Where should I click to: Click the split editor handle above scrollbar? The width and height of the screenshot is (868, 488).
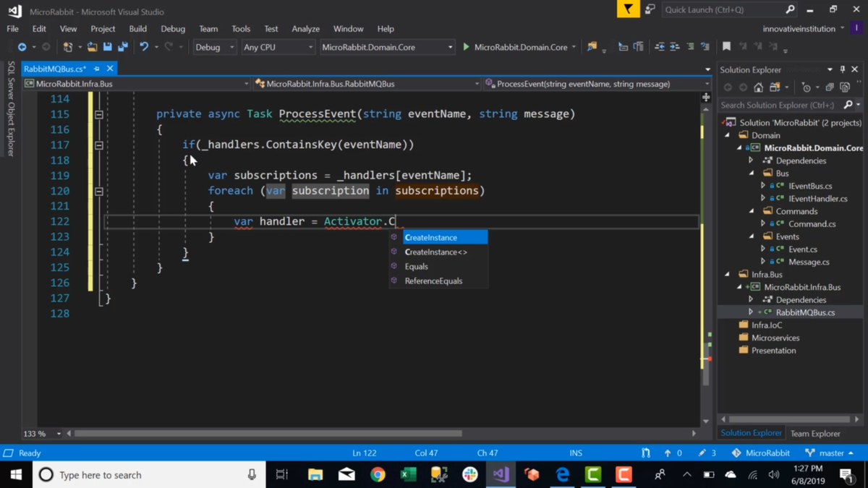[706, 98]
